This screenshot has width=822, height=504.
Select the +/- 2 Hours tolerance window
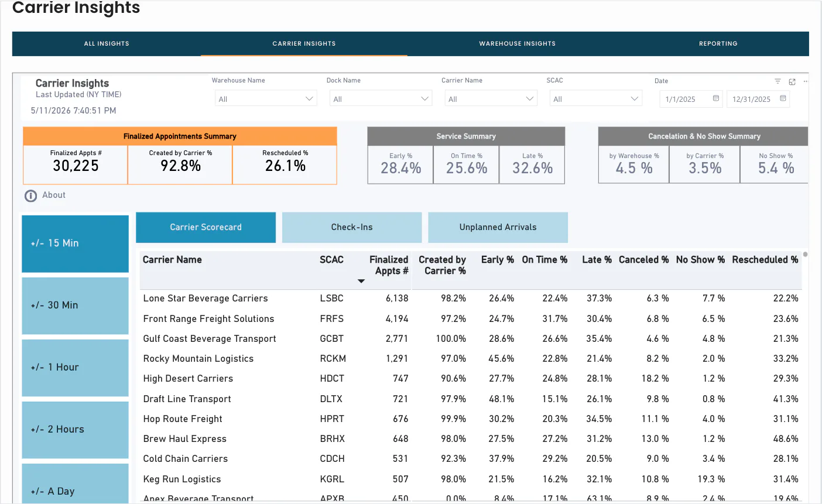tap(75, 430)
